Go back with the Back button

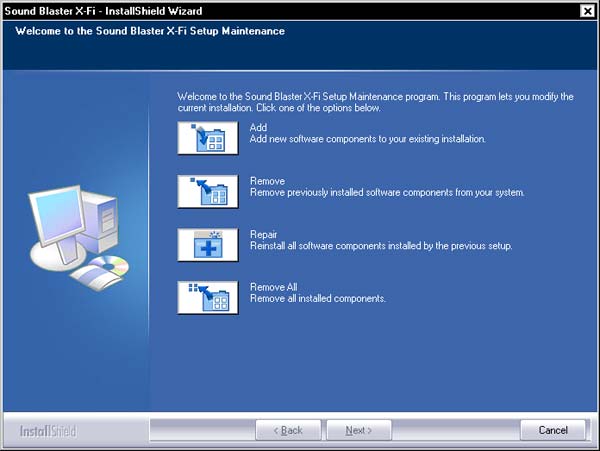pos(285,430)
